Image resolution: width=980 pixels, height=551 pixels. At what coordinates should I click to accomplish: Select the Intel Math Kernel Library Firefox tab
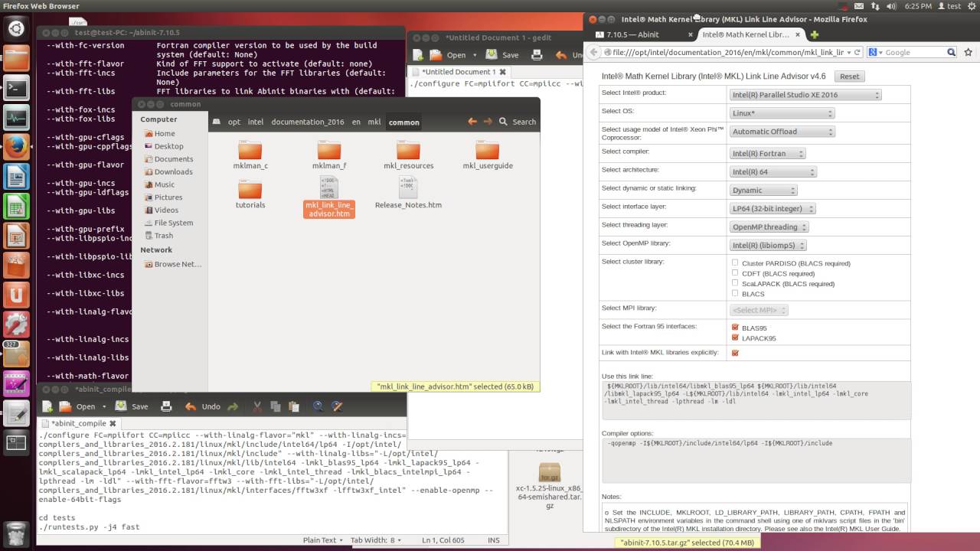click(x=750, y=34)
